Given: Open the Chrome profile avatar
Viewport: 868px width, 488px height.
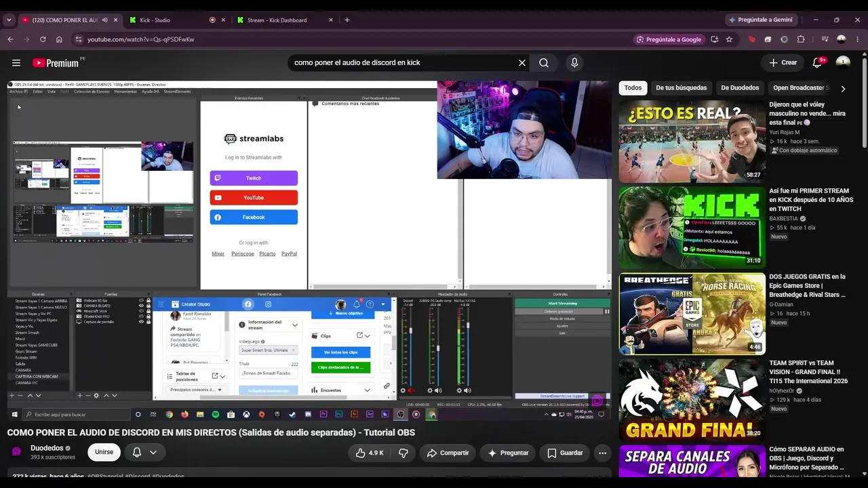Looking at the screenshot, I should coord(842,39).
